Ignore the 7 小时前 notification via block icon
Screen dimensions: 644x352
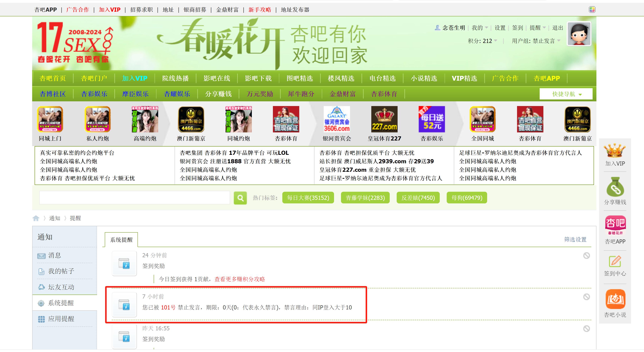(586, 297)
